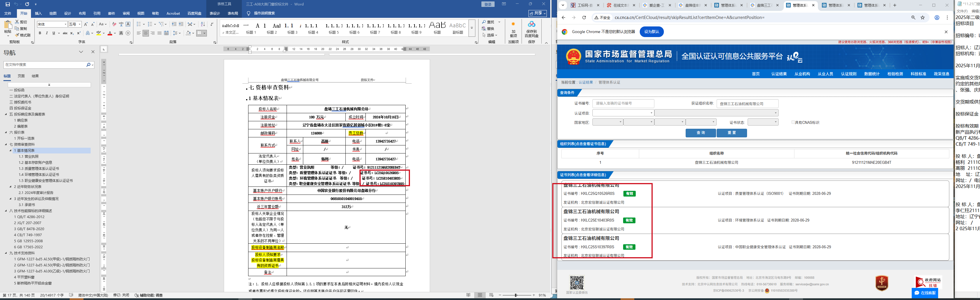The image size is (980, 300).
Task: Clear all formatting with the eraser icon
Action: (114, 24)
